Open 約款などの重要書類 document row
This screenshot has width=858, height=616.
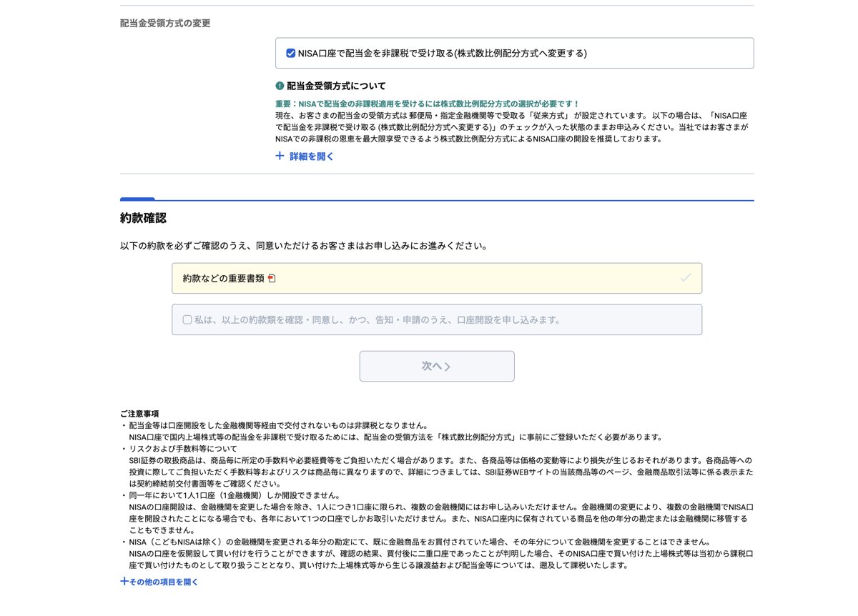[x=437, y=278]
